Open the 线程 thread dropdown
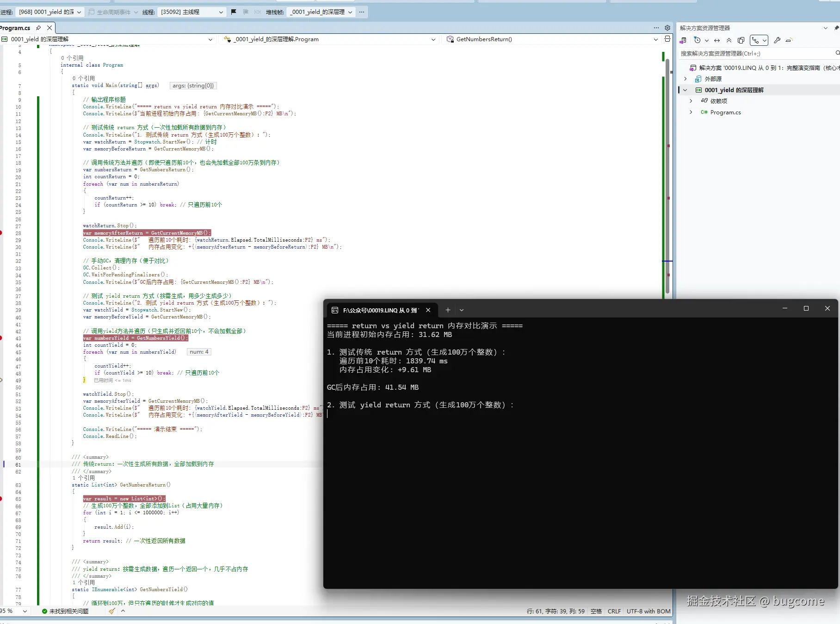Image resolution: width=840 pixels, height=624 pixels. pyautogui.click(x=191, y=12)
